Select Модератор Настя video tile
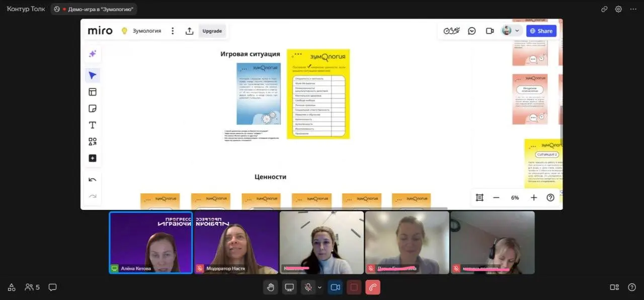This screenshot has width=644, height=300. pyautogui.click(x=236, y=243)
